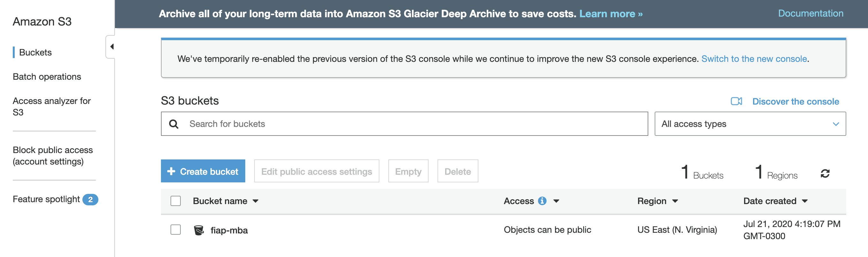Click the refresh buckets icon
Viewport: 868px width, 257px height.
pos(825,173)
